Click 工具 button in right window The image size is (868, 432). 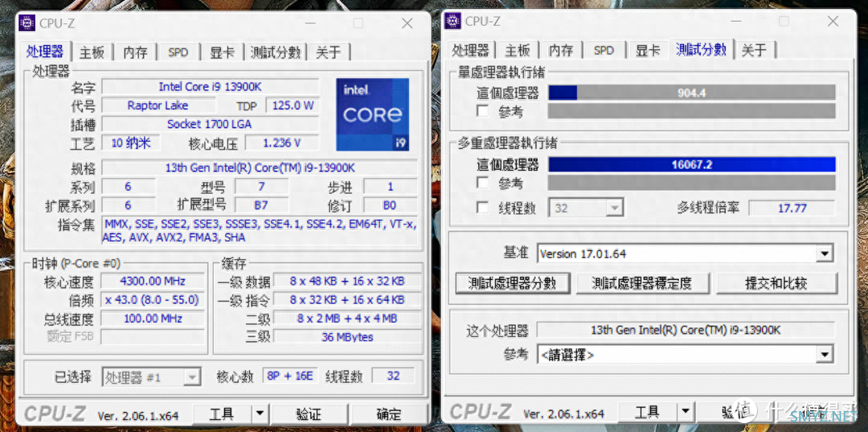pos(647,412)
